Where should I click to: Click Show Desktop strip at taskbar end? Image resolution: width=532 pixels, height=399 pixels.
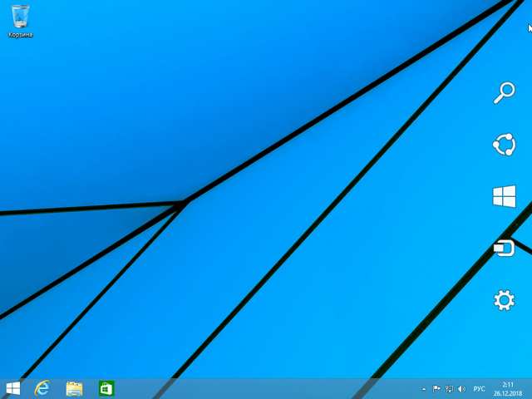tap(530, 388)
